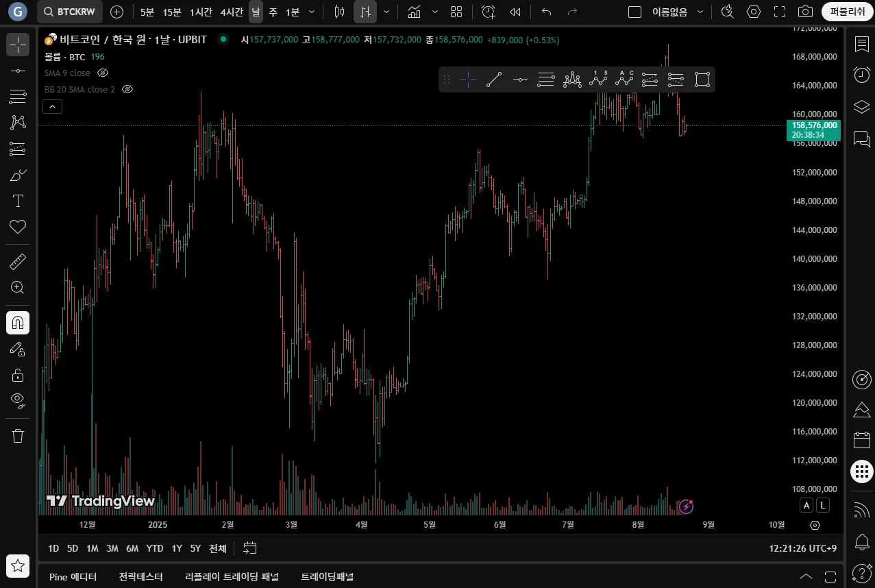The width and height of the screenshot is (875, 588).
Task: Toggle lock all drawings padlock
Action: point(18,375)
